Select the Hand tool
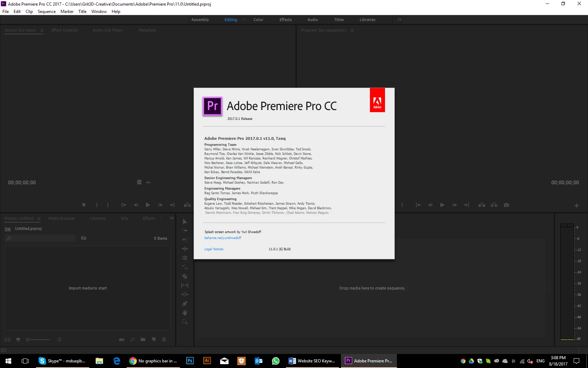The image size is (588, 368). pyautogui.click(x=185, y=313)
